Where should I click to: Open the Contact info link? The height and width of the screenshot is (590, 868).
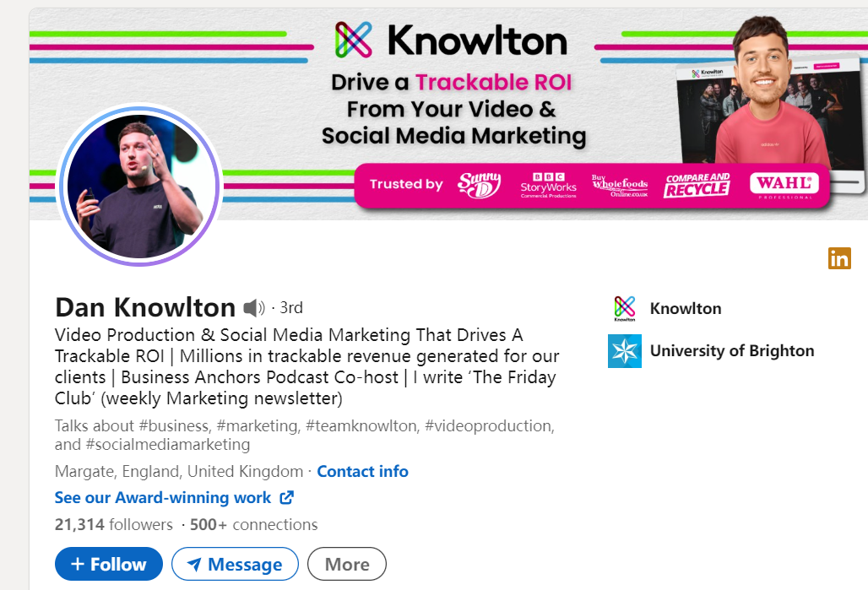coord(362,472)
